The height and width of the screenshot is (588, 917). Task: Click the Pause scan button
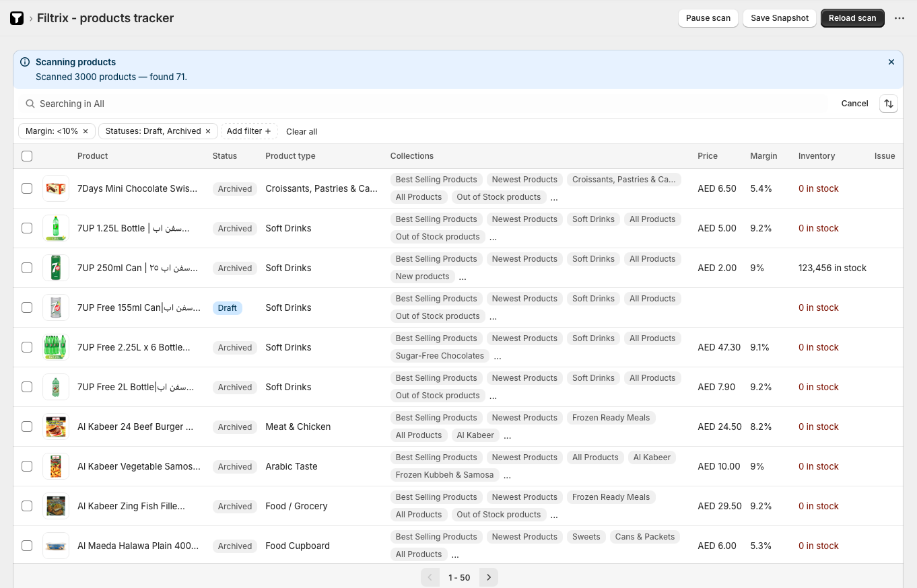(x=708, y=18)
